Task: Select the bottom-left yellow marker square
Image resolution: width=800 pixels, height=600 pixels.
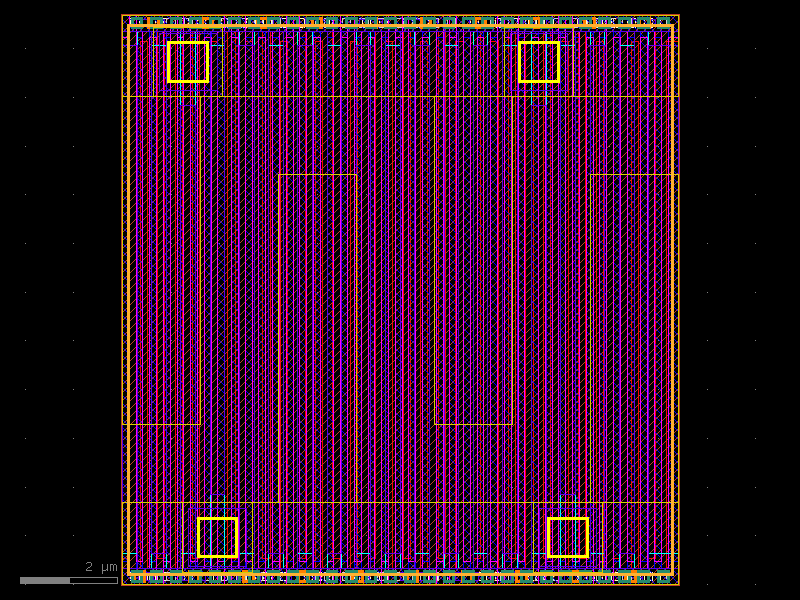Action: 216,534
